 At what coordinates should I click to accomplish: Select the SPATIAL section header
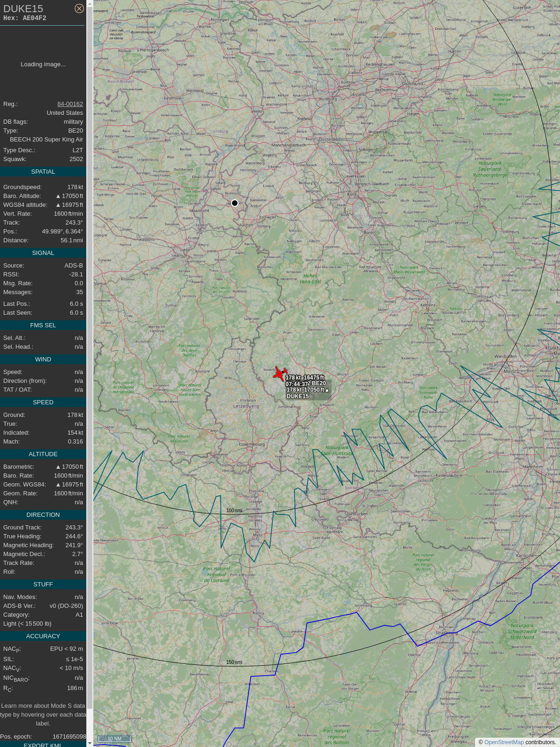coord(43,172)
